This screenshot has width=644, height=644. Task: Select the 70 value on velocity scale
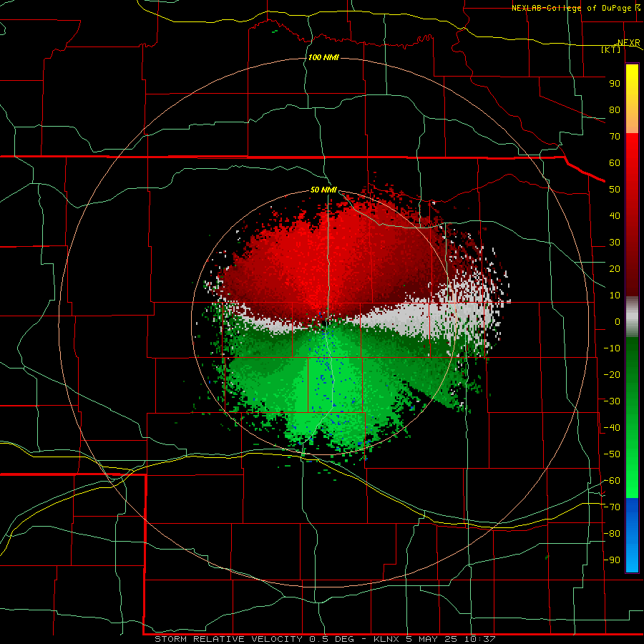point(615,137)
